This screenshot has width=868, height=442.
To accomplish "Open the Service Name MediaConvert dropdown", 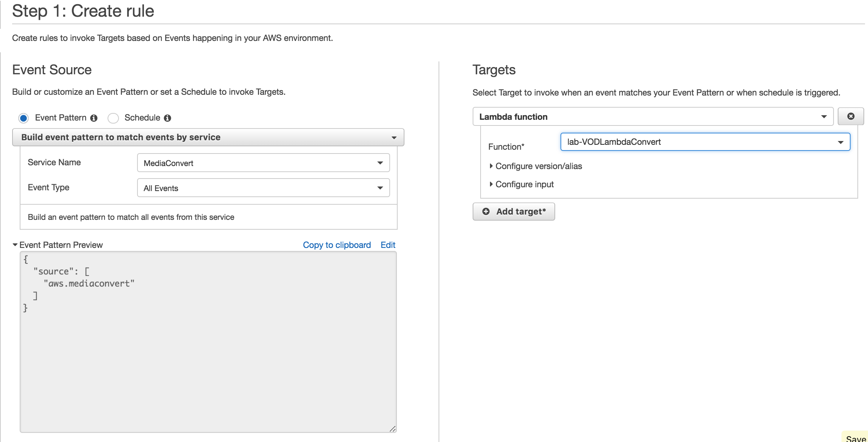I will tap(263, 163).
